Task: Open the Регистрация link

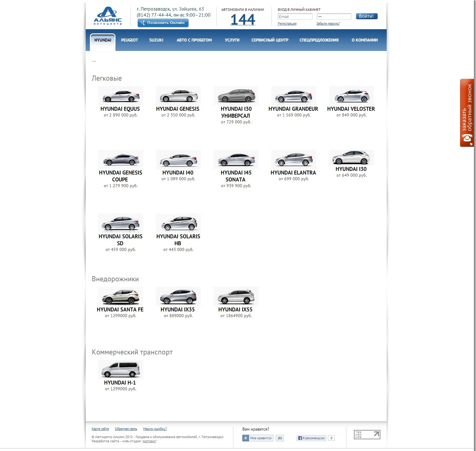Action: click(x=287, y=24)
